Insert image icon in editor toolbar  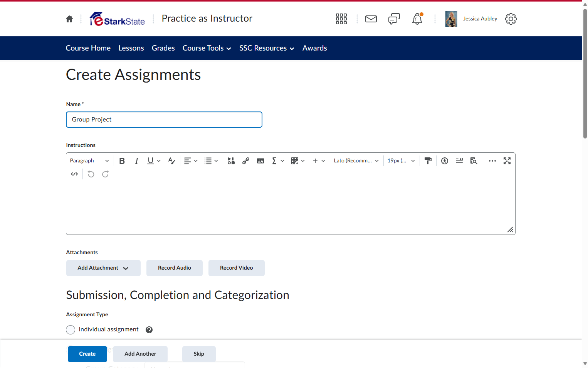[260, 161]
